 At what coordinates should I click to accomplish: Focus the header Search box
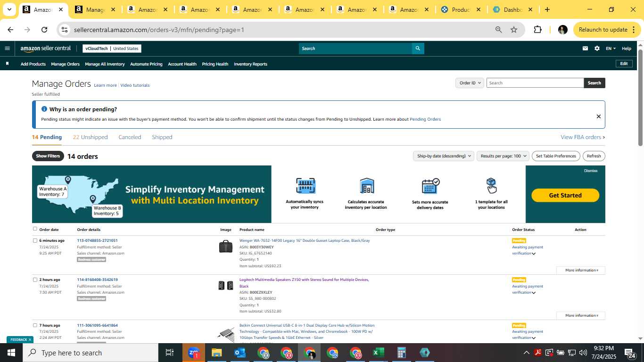[355, 48]
